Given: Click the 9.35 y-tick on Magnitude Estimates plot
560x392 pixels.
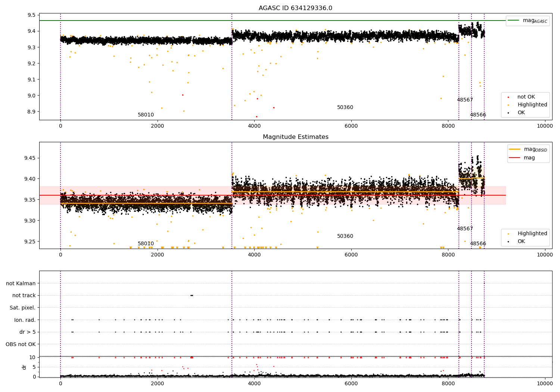Looking at the screenshot, I should [30, 200].
